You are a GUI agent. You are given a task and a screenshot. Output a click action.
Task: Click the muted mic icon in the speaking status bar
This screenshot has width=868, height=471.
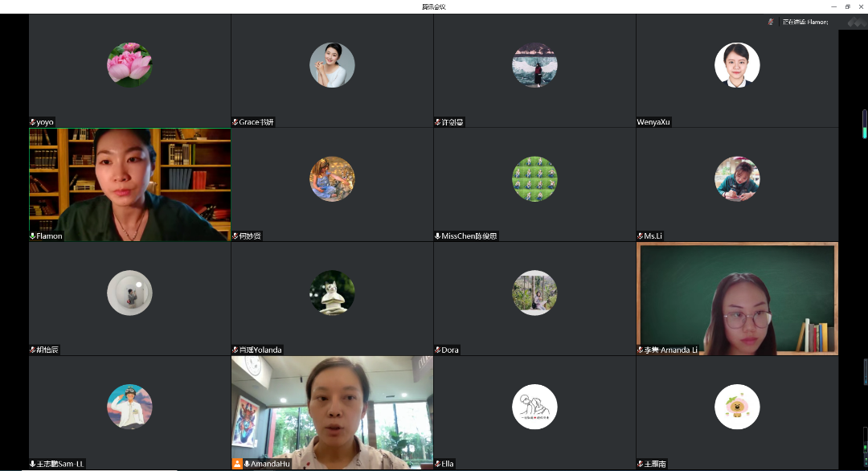pos(771,23)
